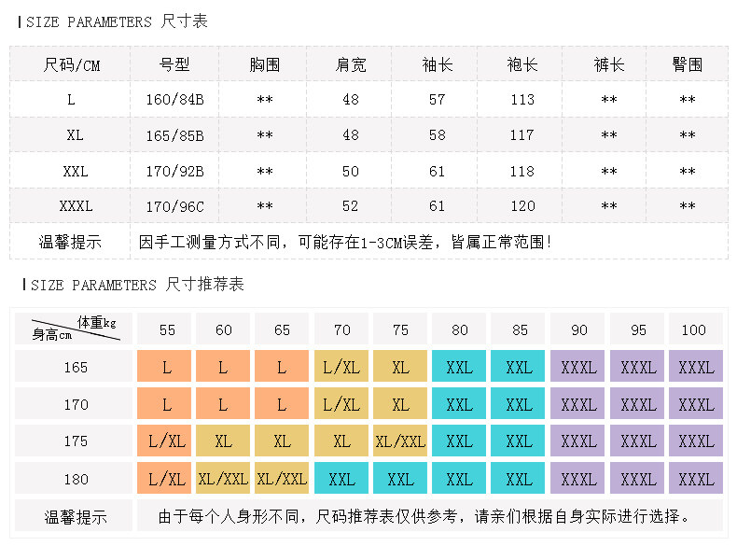
Task: Click purple XXXL cell for 170cm 95kg
Action: click(637, 403)
